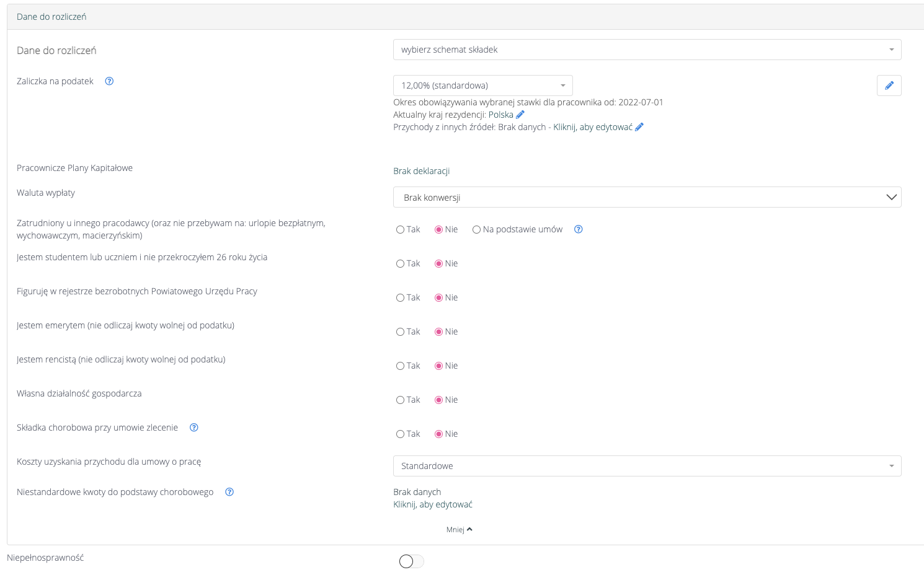Open the Brak konwersji currency dropdown
Image resolution: width=924 pixels, height=575 pixels.
coord(647,198)
